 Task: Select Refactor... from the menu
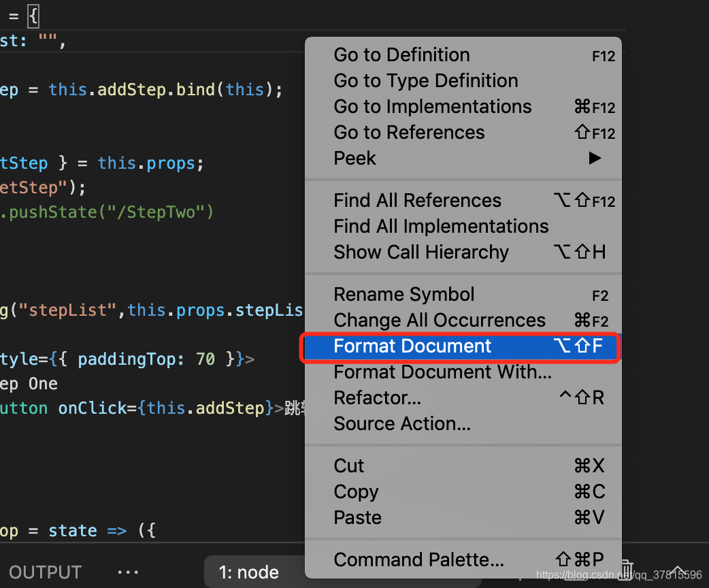pos(377,398)
